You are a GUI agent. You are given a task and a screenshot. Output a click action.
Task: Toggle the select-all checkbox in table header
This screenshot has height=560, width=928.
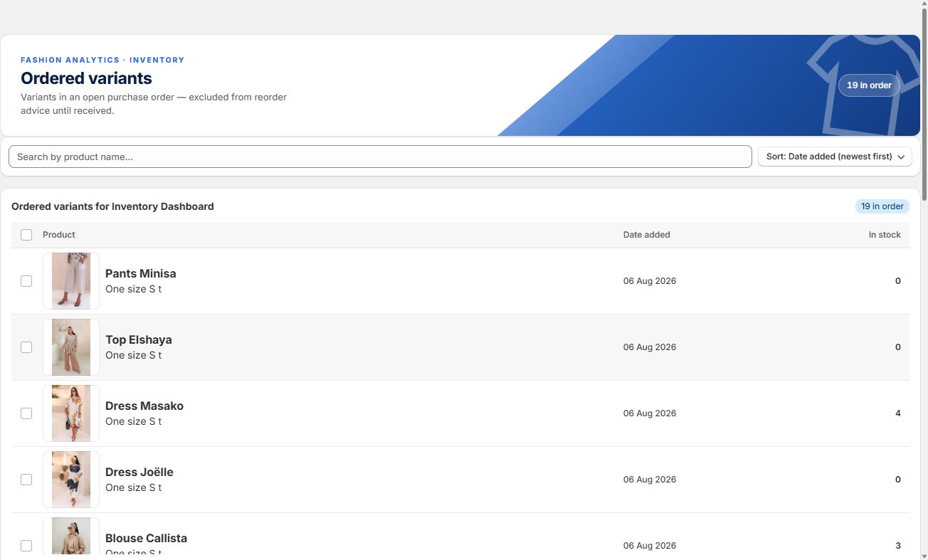point(26,235)
